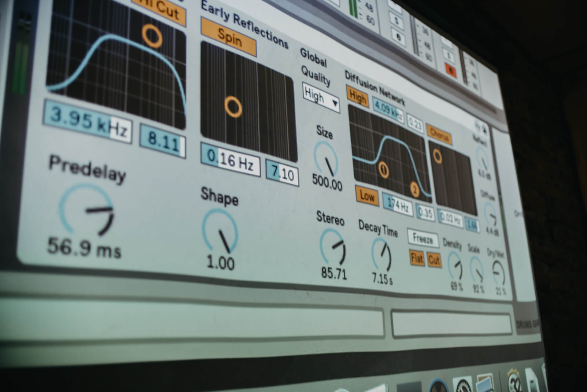Click the Predelay knob
The height and width of the screenshot is (392, 587).
click(x=86, y=210)
